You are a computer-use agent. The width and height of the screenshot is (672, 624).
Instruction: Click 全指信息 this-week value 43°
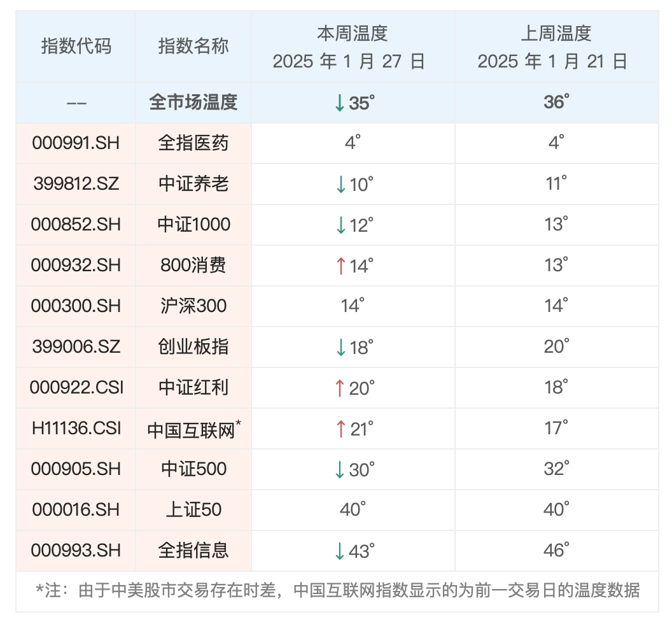(354, 551)
